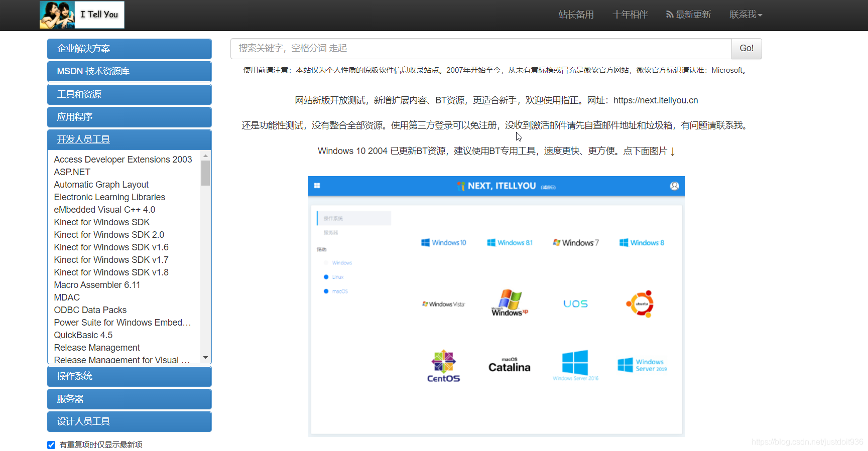Open the 十年相伴 navigation link
This screenshot has width=868, height=451.
630,15
